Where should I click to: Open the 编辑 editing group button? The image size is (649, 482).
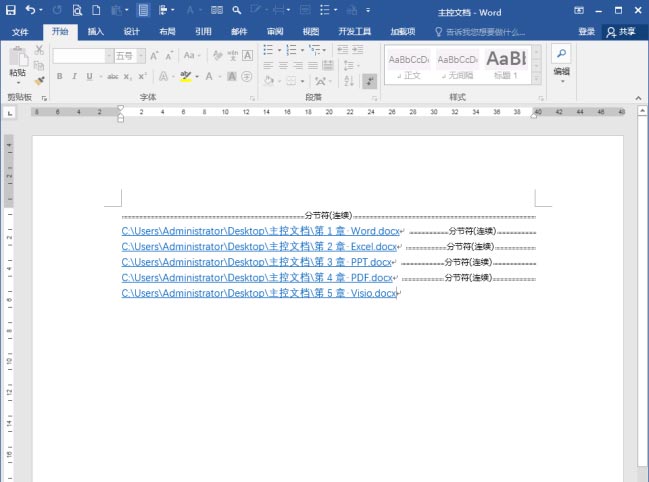(561, 64)
